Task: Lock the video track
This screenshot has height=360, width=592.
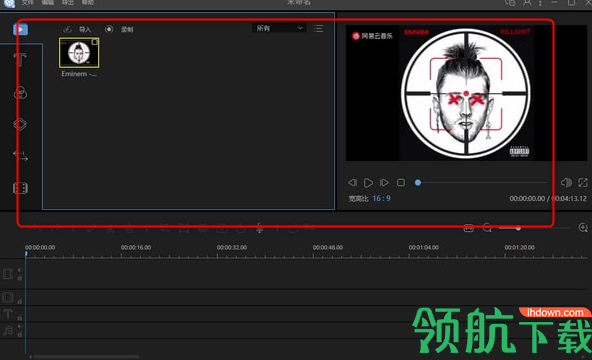Action: pyautogui.click(x=20, y=278)
